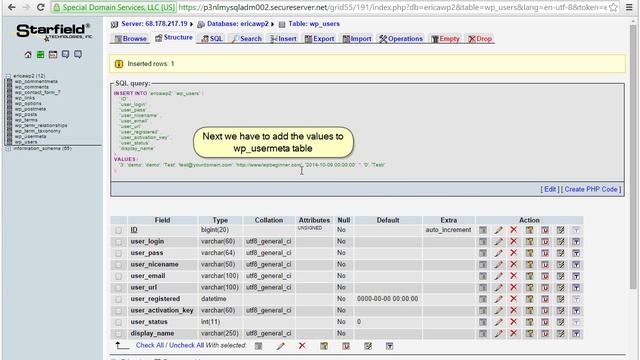Click the pencil edit icon for display_name
The image size is (640, 360).
(x=498, y=333)
